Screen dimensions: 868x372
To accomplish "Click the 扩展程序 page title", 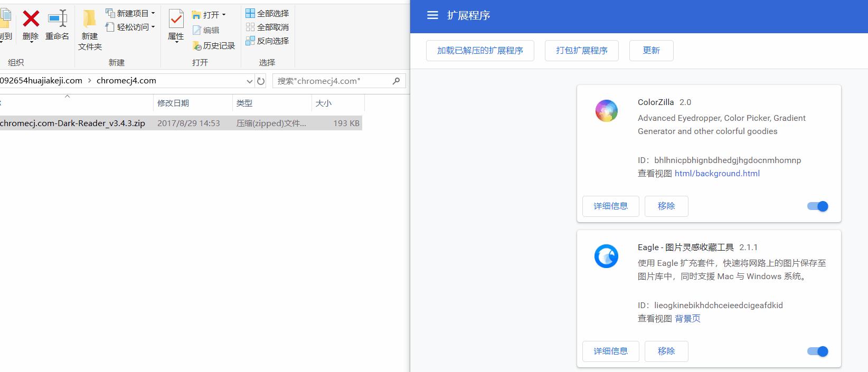I will pos(468,15).
